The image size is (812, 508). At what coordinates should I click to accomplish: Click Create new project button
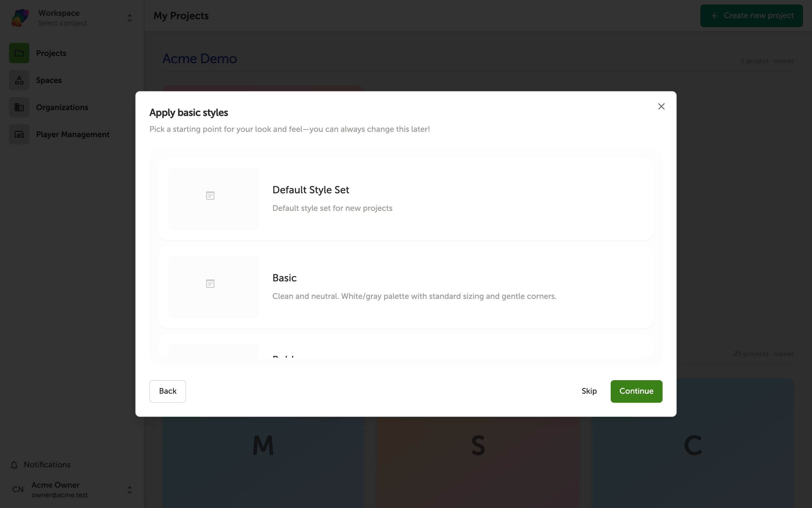click(751, 16)
